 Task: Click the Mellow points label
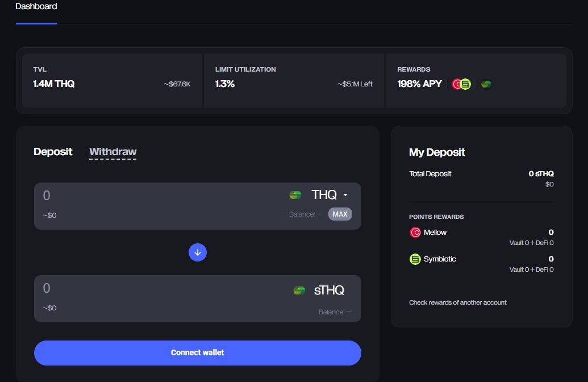pos(435,232)
